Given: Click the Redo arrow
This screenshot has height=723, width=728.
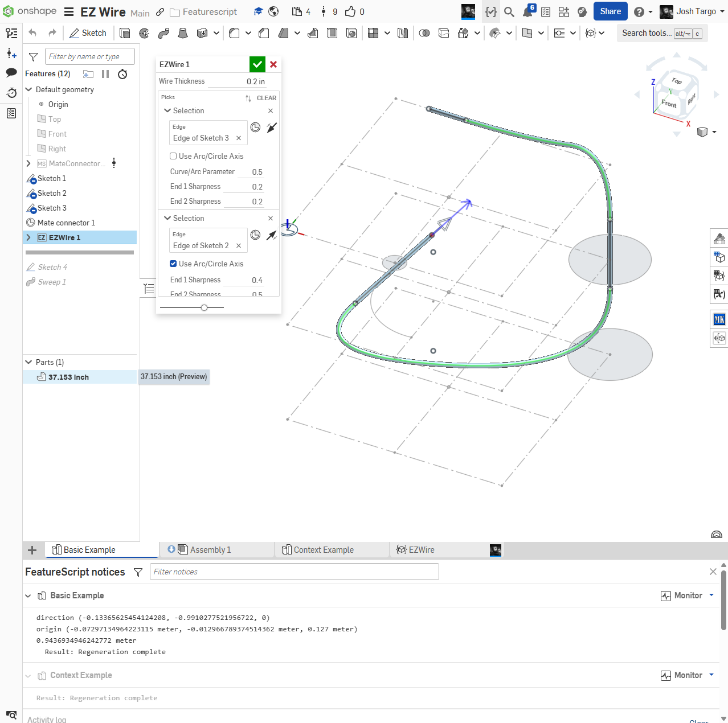Looking at the screenshot, I should click(52, 33).
